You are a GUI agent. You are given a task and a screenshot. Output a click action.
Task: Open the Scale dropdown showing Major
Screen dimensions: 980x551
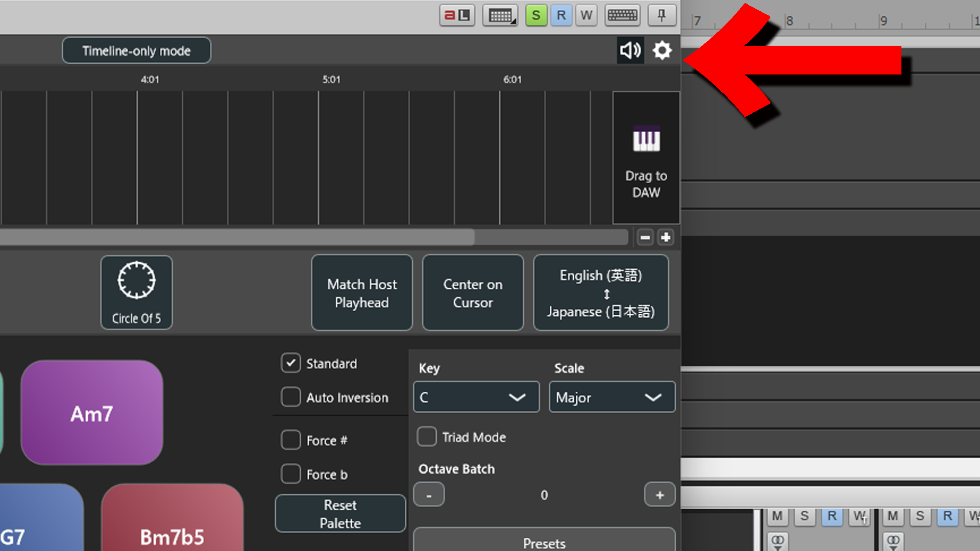point(611,397)
